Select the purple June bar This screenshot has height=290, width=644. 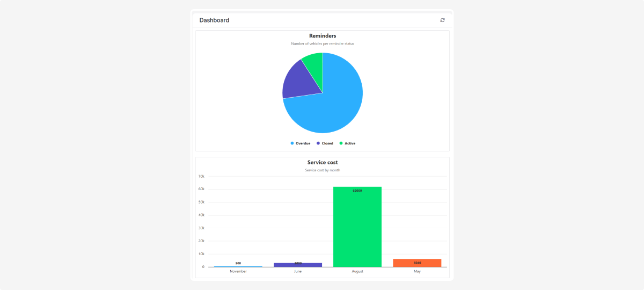coord(298,265)
